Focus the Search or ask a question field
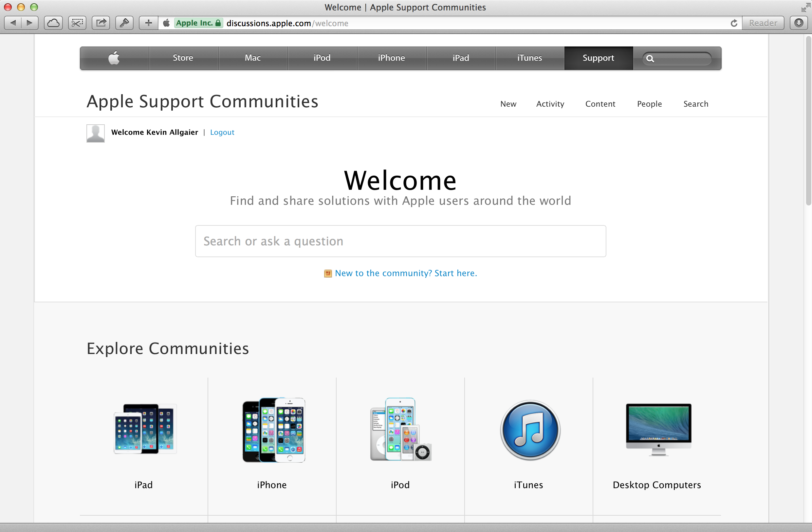The image size is (812, 532). (x=400, y=241)
